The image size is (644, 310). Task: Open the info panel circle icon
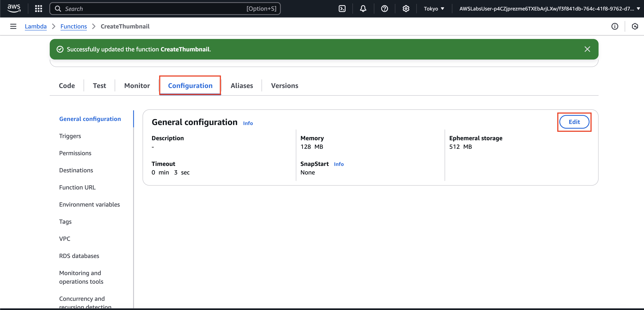[614, 26]
